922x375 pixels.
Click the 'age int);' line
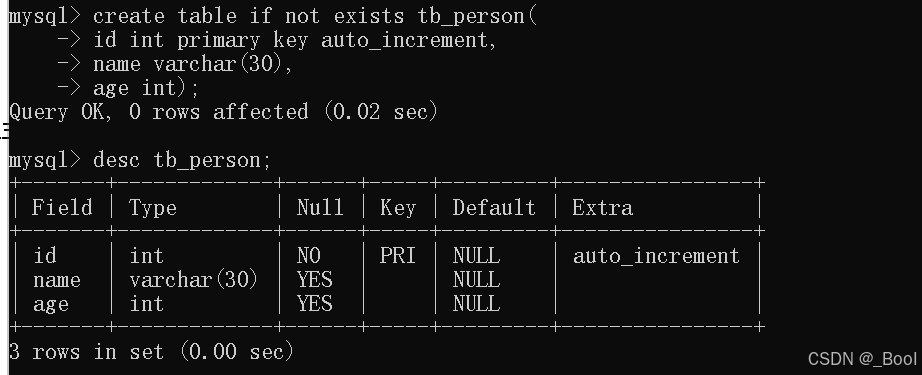tap(128, 88)
